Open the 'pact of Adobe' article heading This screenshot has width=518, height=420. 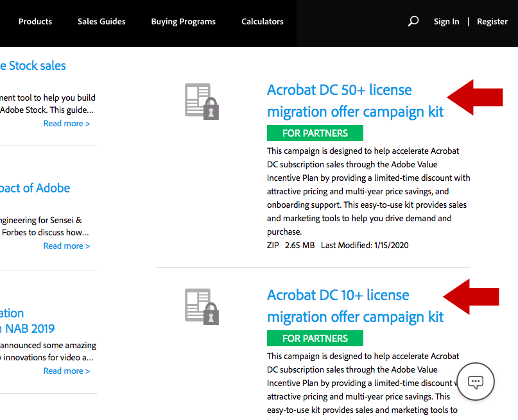(35, 188)
